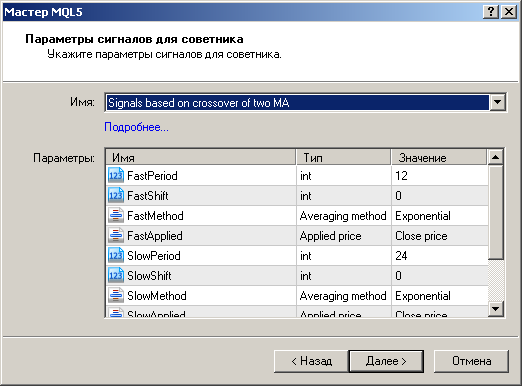Click the integer icon beside FastPeriod
The height and width of the screenshot is (386, 522).
(116, 175)
